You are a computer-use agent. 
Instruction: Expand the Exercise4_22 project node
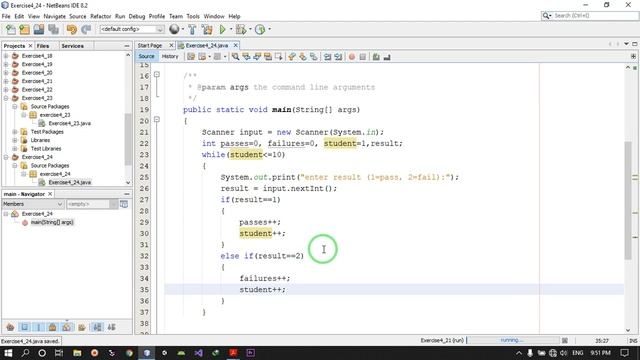coord(6,89)
